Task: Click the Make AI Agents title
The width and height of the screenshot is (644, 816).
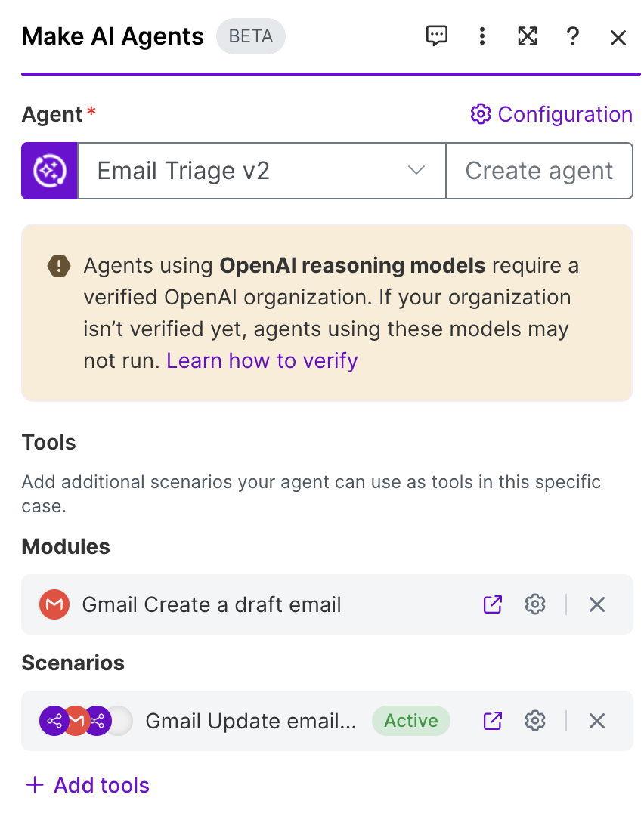Action: point(113,36)
